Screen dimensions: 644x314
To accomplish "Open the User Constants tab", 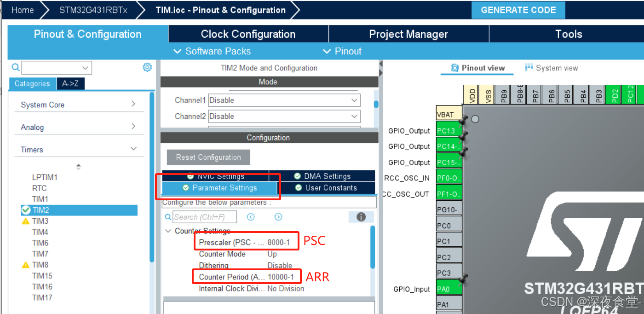I will 327,188.
